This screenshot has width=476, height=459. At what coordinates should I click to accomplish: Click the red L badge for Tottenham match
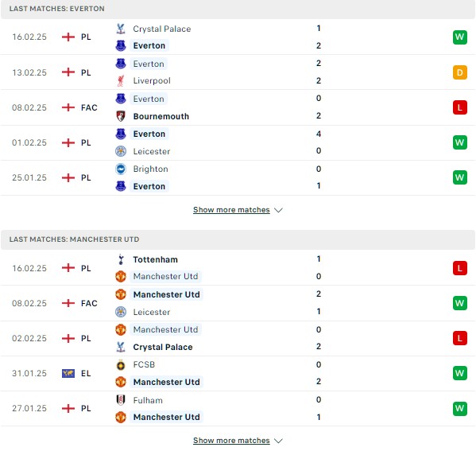459,268
